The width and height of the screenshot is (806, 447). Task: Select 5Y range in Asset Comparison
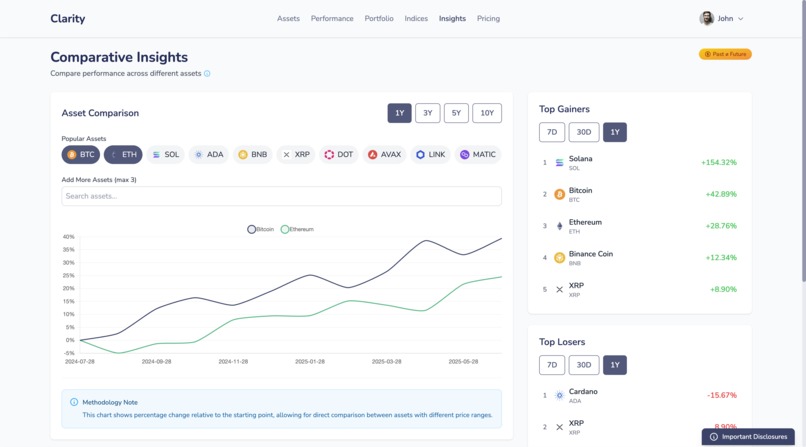pyautogui.click(x=456, y=113)
